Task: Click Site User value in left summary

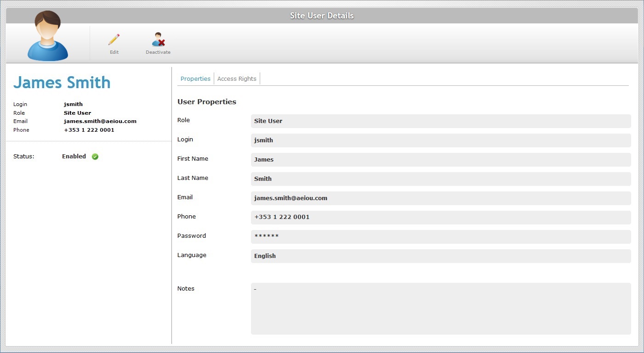Action: click(77, 113)
